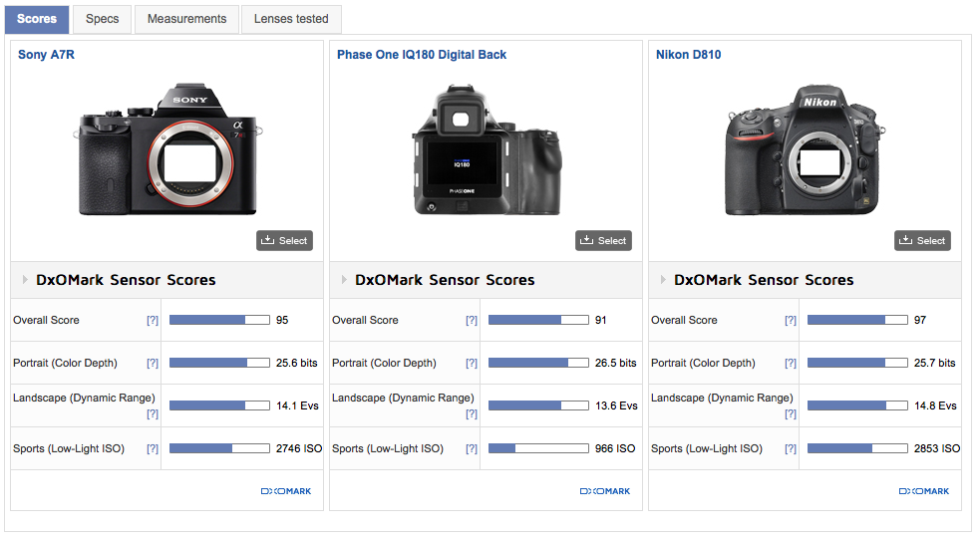
Task: Show help for Phase One Overall Score
Action: [472, 321]
